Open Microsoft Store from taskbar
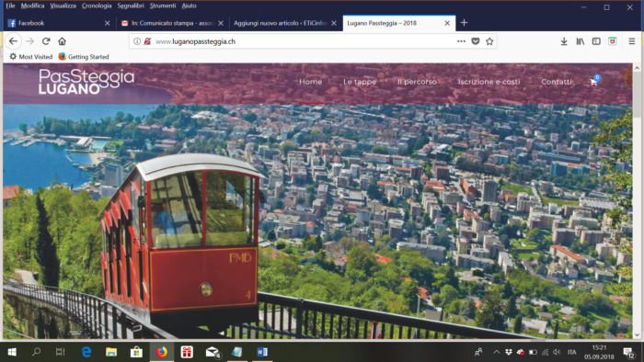 136,352
